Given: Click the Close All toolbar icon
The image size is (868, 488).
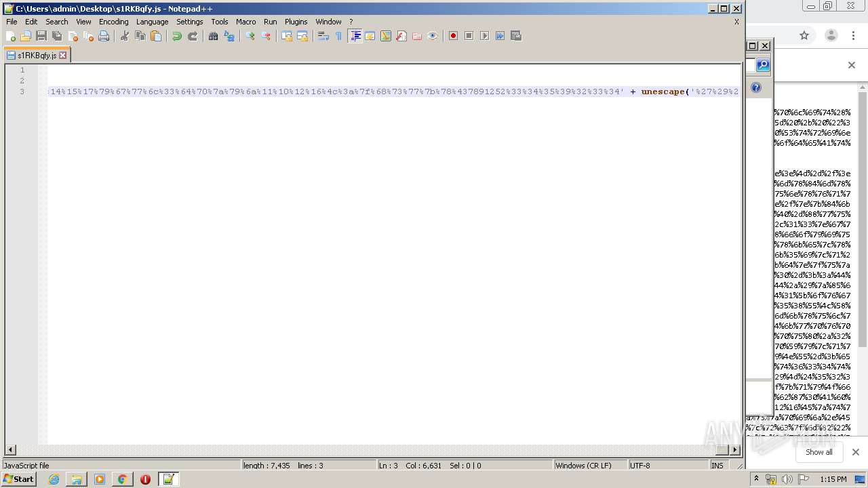Looking at the screenshot, I should pyautogui.click(x=88, y=36).
